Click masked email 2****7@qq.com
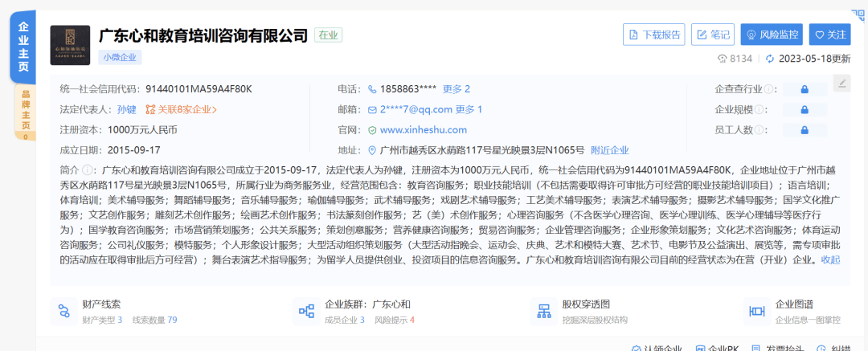The height and width of the screenshot is (351, 868). point(416,109)
